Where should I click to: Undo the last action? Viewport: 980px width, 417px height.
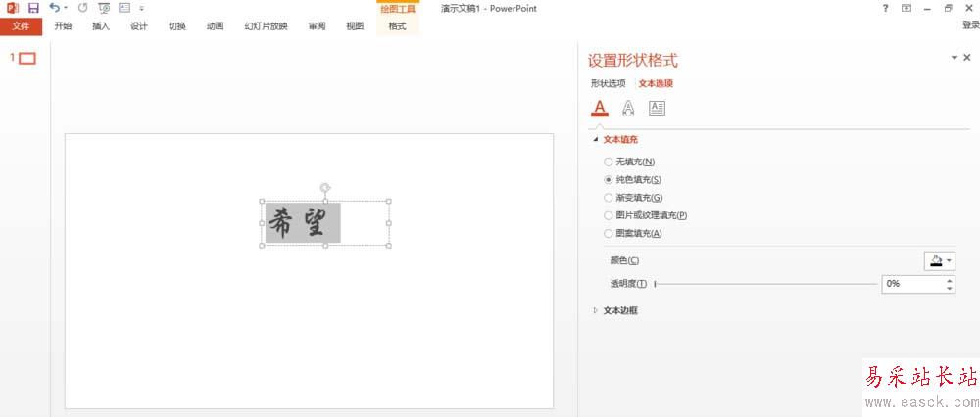click(55, 8)
